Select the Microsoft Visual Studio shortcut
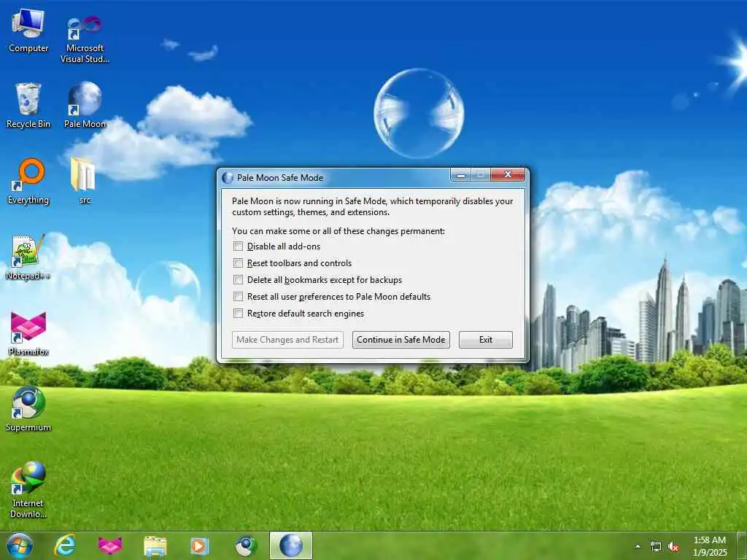747x560 pixels. tap(85, 39)
